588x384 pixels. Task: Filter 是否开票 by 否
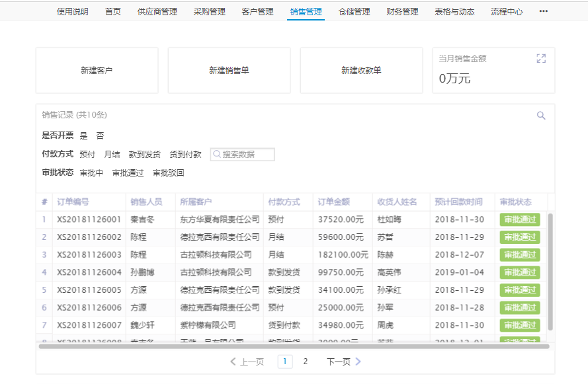(100, 135)
